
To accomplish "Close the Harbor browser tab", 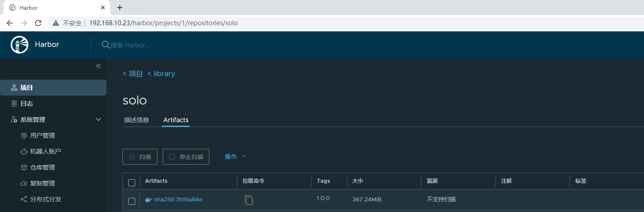I will tap(103, 8).
